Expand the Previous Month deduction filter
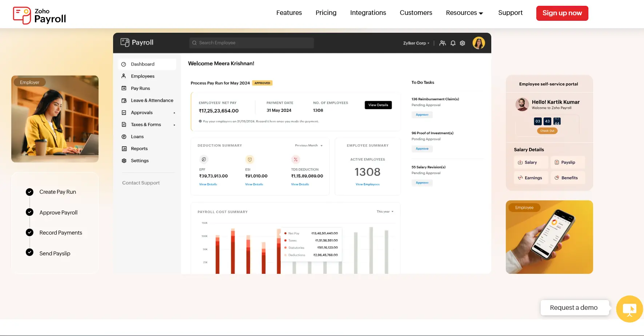This screenshot has width=644, height=336. coord(309,145)
